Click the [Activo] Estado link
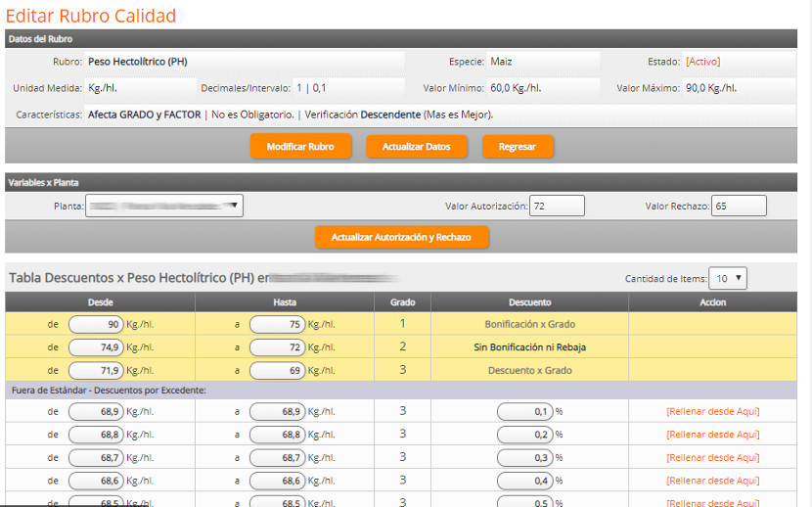Image resolution: width=812 pixels, height=507 pixels. tap(702, 61)
